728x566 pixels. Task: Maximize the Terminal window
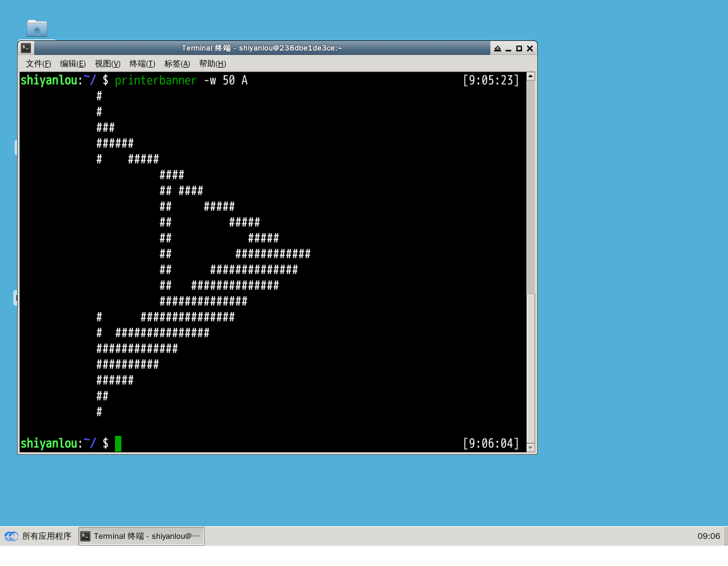pyautogui.click(x=519, y=49)
